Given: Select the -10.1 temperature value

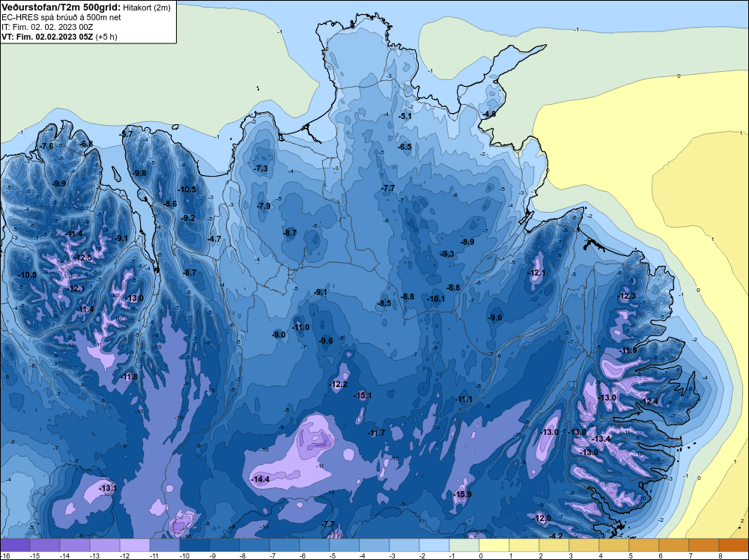Looking at the screenshot, I should [x=436, y=299].
